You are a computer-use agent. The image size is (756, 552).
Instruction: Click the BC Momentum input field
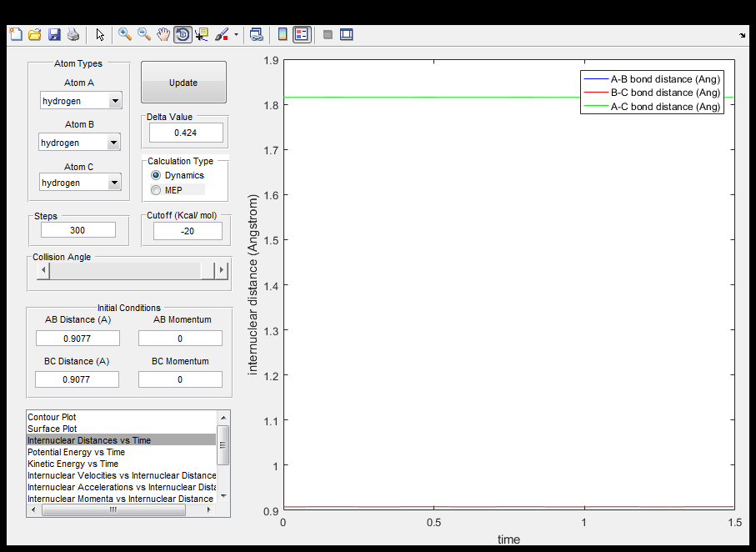180,379
